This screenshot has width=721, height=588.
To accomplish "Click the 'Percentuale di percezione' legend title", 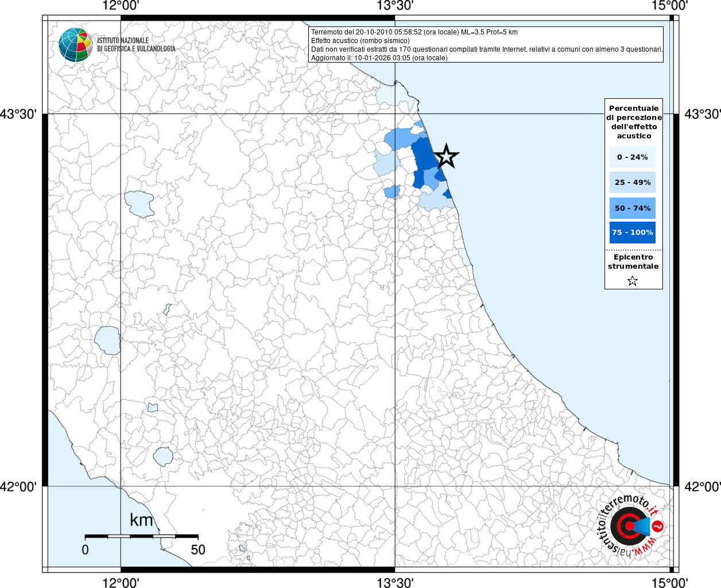I will (x=634, y=122).
